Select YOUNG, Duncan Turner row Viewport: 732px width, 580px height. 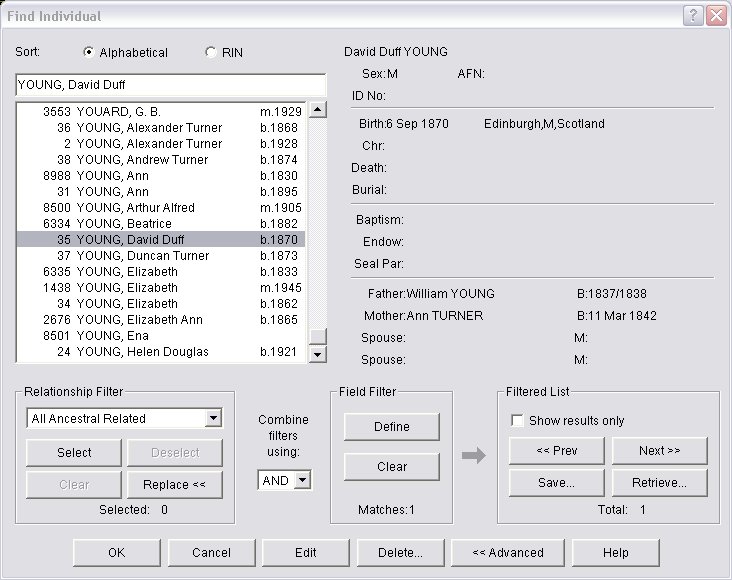pos(161,255)
